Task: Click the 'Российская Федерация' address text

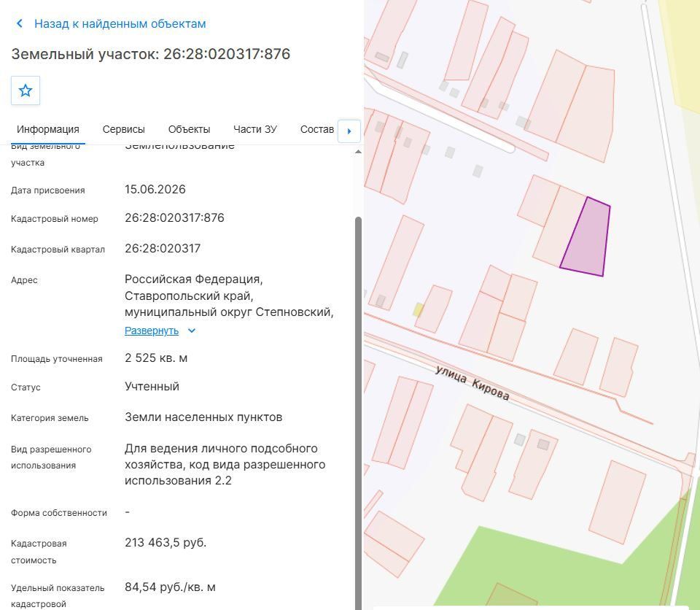Action: [x=193, y=279]
